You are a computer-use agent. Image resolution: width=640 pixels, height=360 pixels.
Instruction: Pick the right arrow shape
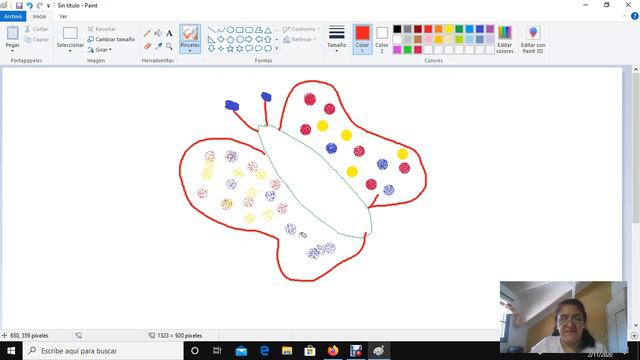coord(249,39)
